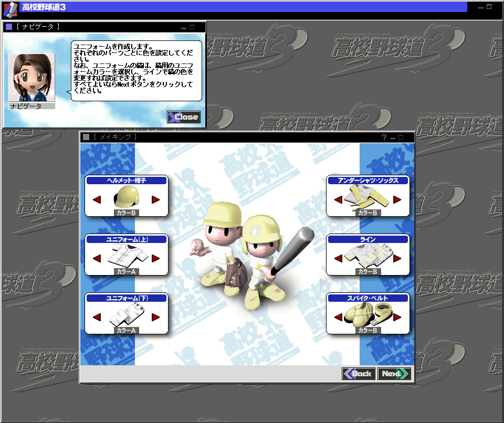Click the uniform jersey top icon

tap(126, 257)
